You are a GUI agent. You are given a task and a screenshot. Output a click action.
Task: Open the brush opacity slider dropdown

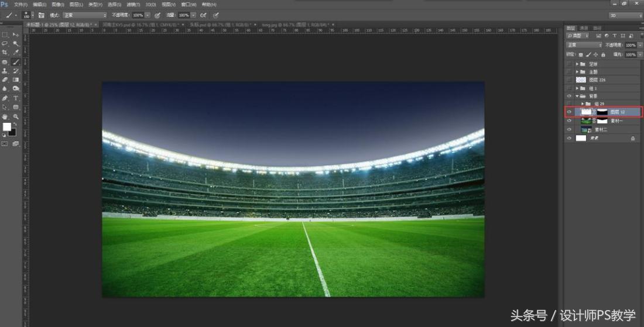pyautogui.click(x=148, y=15)
